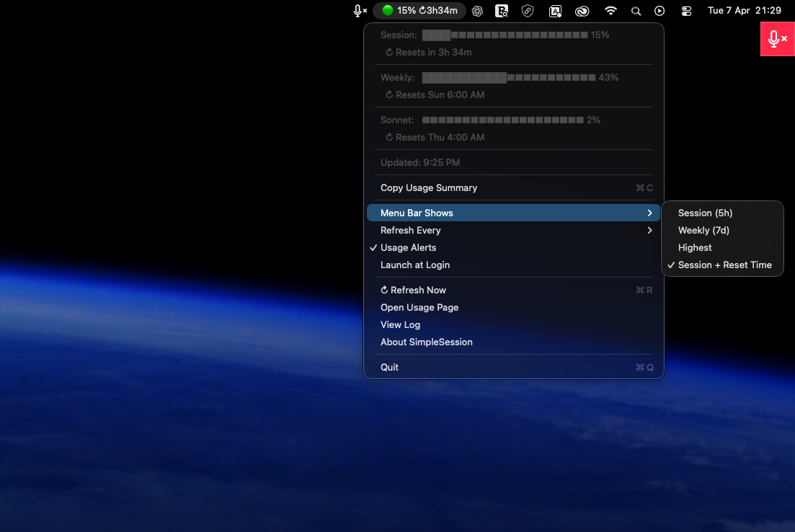Click the SimpleSession 15% status item in menu bar
The image size is (795, 532).
coord(419,11)
